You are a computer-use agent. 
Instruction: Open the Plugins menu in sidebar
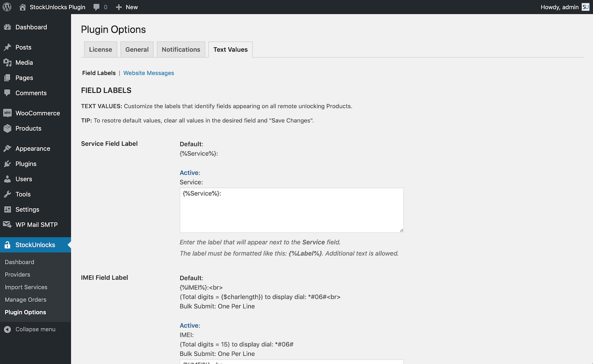point(26,164)
